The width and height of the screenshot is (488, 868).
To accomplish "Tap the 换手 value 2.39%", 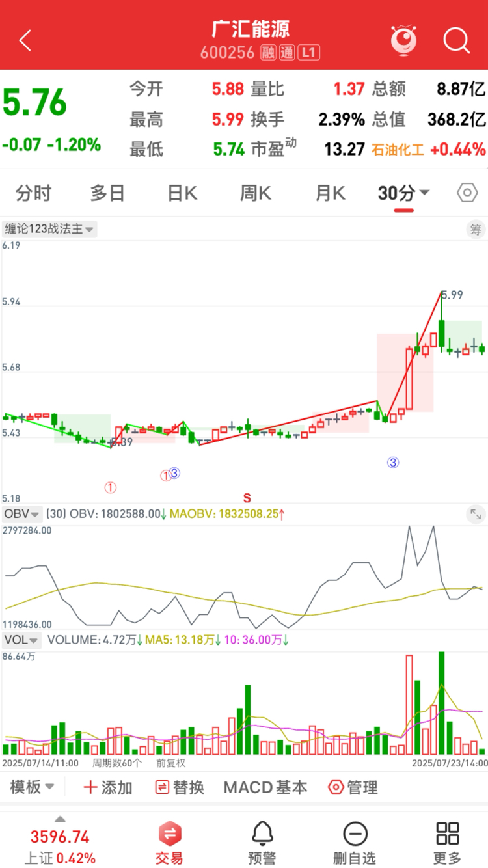I will coord(342,120).
